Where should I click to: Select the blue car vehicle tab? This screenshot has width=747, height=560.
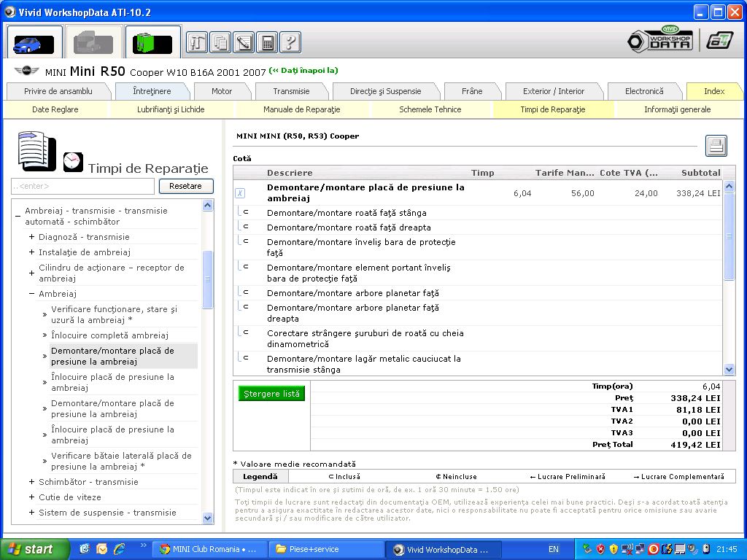34,42
